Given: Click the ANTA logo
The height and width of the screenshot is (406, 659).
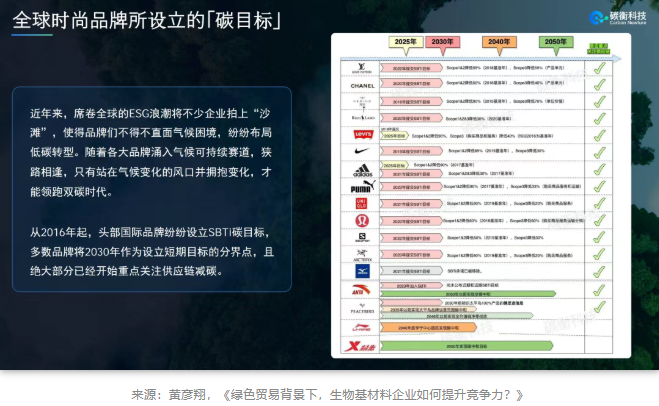Looking at the screenshot, I should click(361, 290).
